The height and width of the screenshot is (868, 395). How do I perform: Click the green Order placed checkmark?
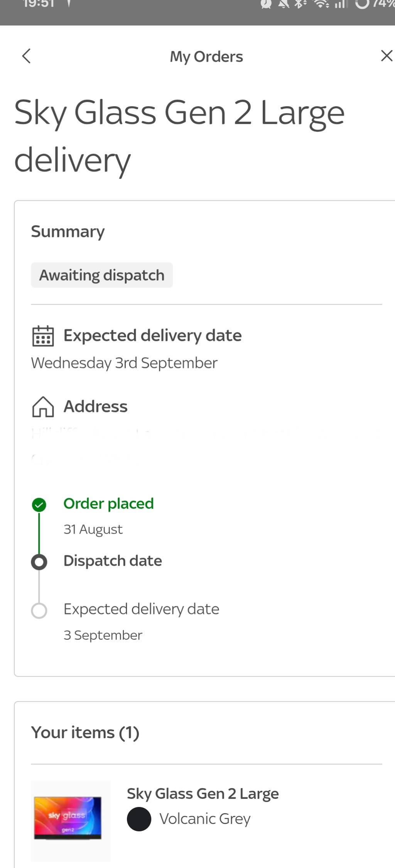click(x=39, y=504)
